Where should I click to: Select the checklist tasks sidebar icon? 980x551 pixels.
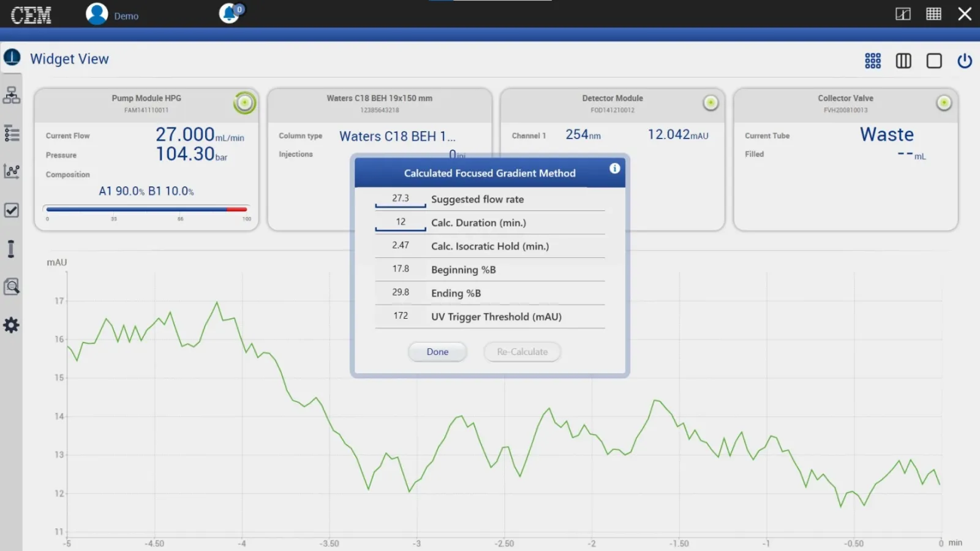12,210
